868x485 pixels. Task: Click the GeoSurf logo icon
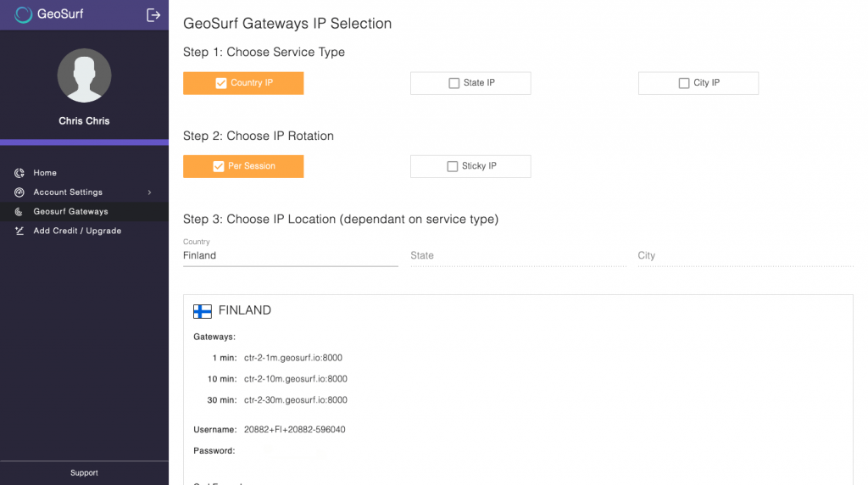click(23, 14)
